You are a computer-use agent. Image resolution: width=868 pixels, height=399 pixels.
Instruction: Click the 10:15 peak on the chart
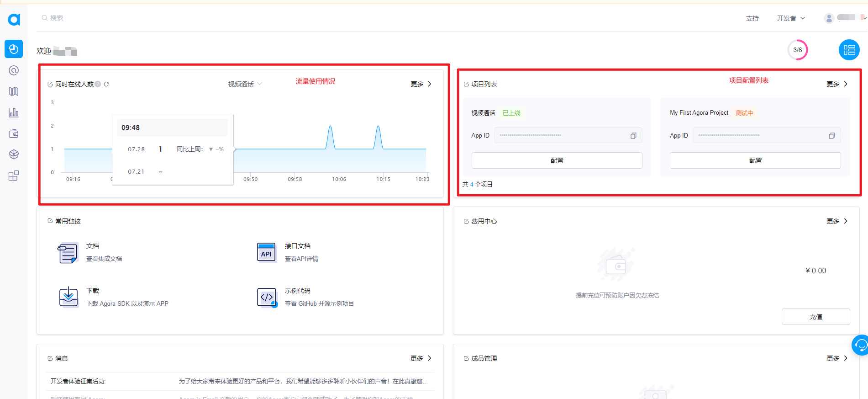tap(378, 126)
